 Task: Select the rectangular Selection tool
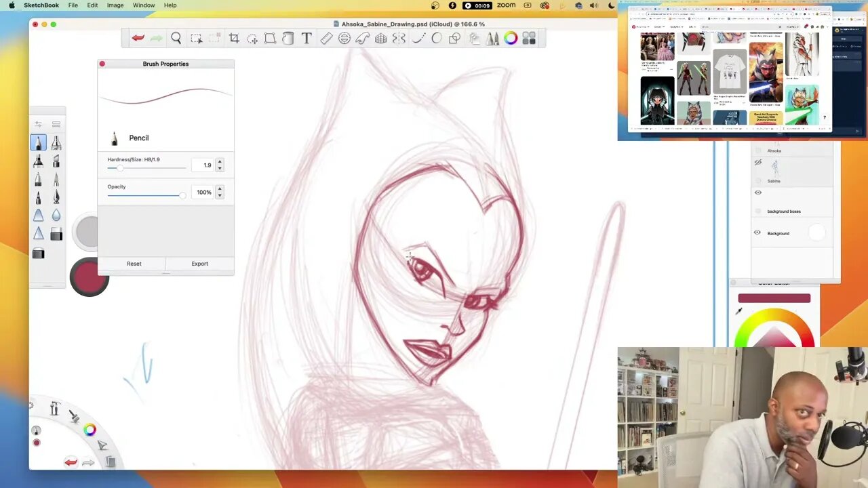click(196, 39)
